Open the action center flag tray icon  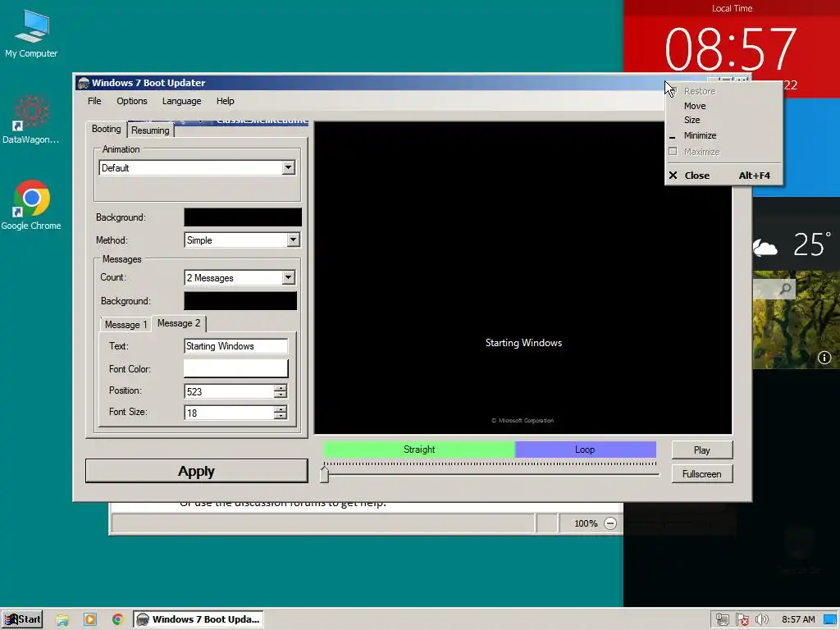click(x=742, y=620)
